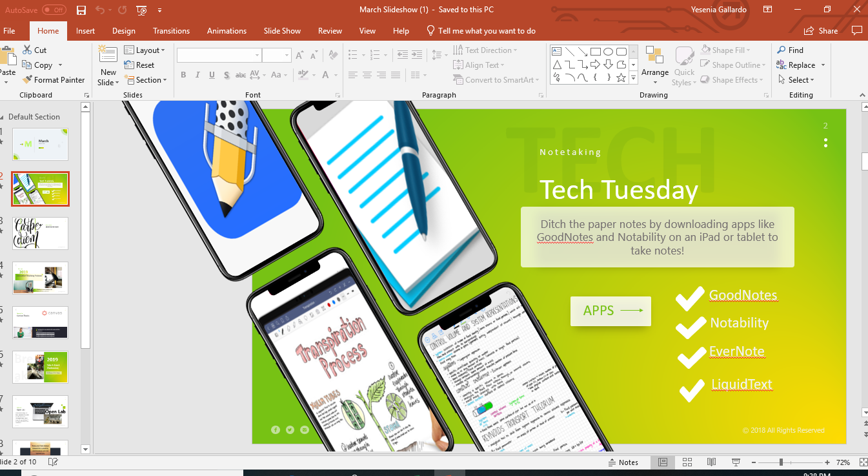868x476 pixels.
Task: Click the Find command
Action: point(790,50)
